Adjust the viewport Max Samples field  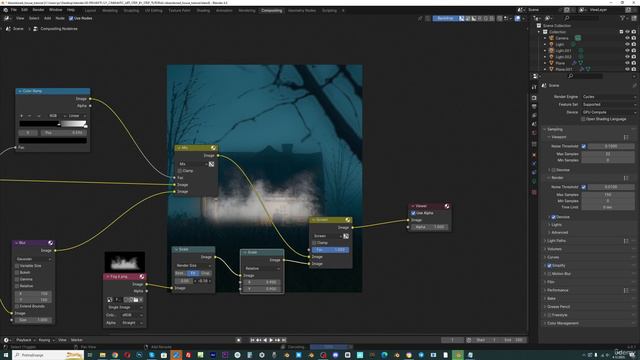tap(608, 154)
